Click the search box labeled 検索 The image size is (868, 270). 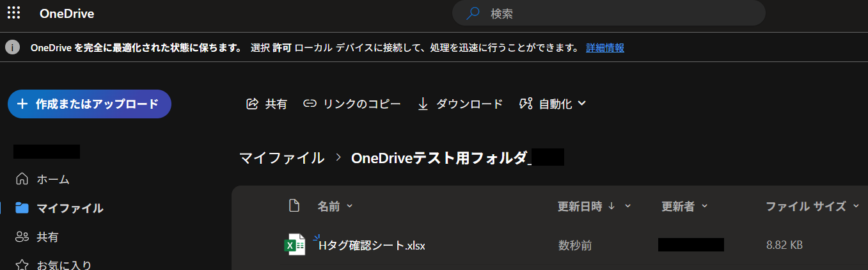coord(608,13)
